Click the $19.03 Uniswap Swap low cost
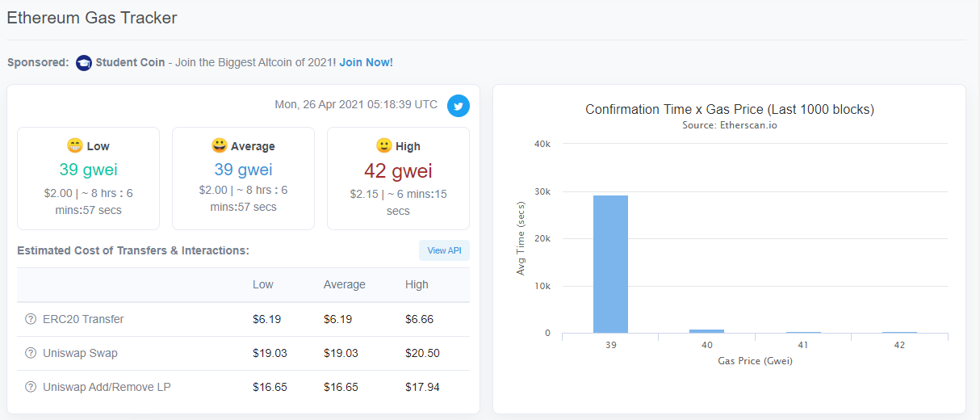The image size is (980, 420). point(270,353)
